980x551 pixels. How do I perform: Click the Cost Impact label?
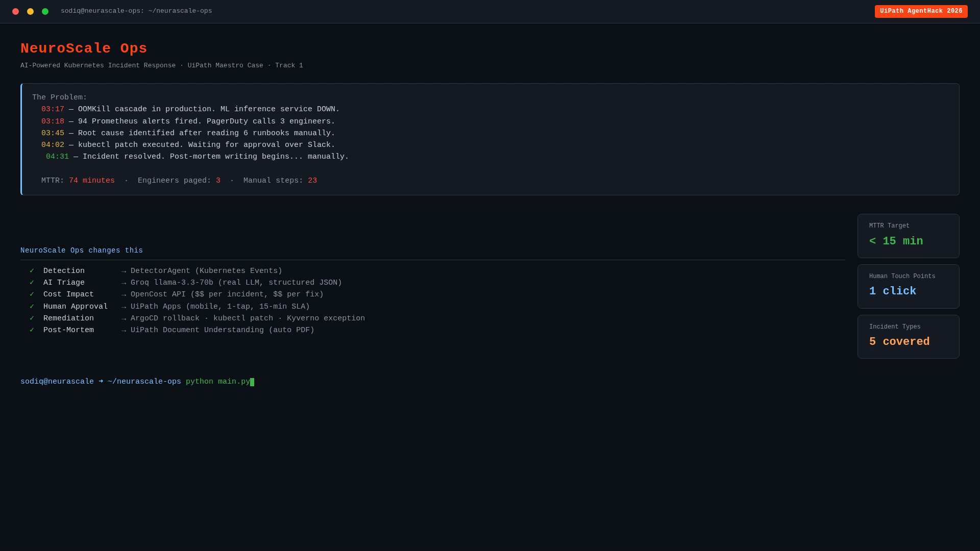pyautogui.click(x=68, y=294)
